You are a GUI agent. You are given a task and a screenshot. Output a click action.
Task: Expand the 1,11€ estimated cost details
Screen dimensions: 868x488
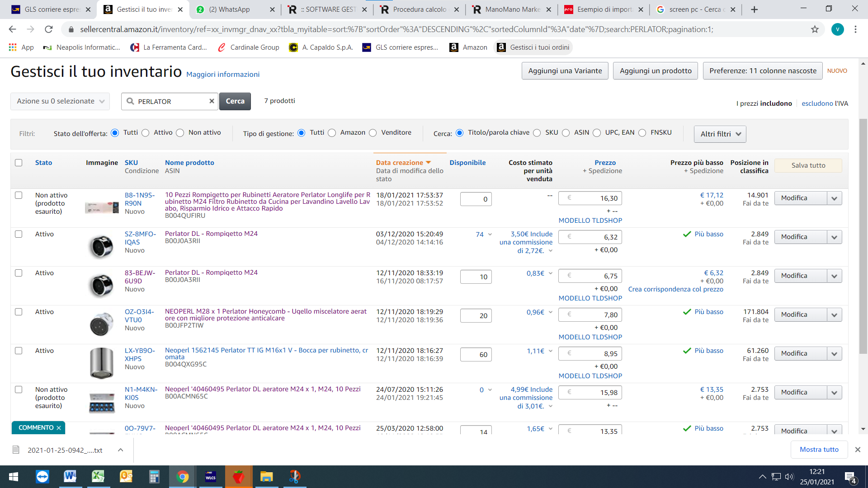[551, 351]
